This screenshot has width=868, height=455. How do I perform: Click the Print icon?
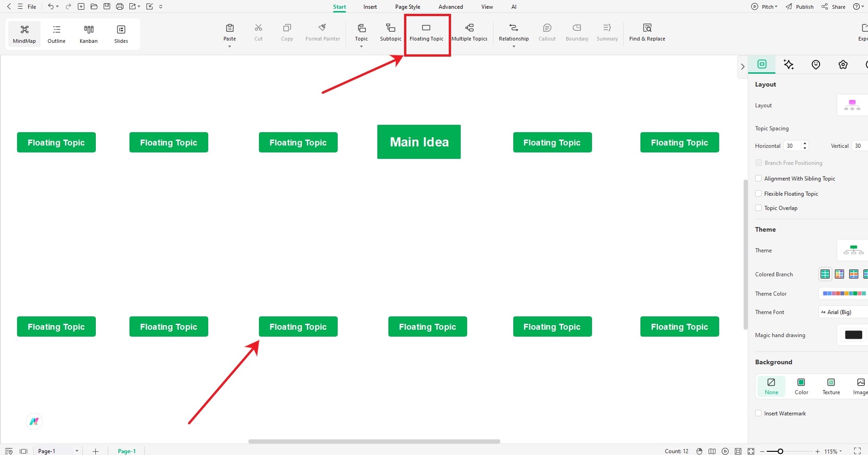[120, 6]
